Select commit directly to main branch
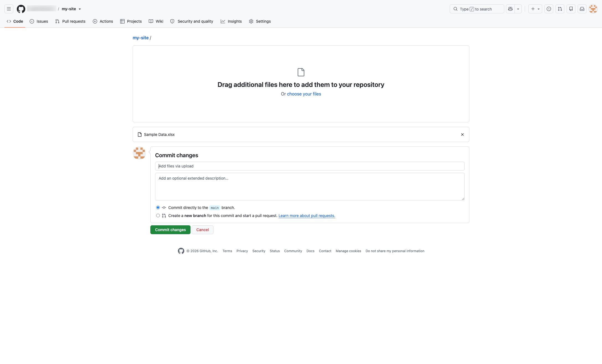The width and height of the screenshot is (602, 364). (x=158, y=208)
